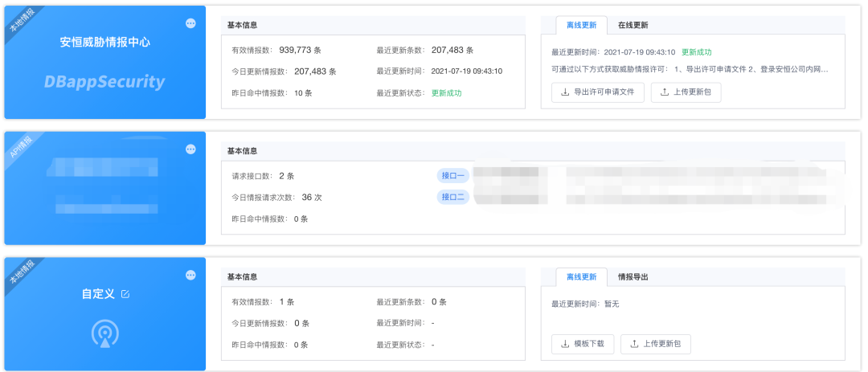Select the 接口二 tag

click(452, 197)
